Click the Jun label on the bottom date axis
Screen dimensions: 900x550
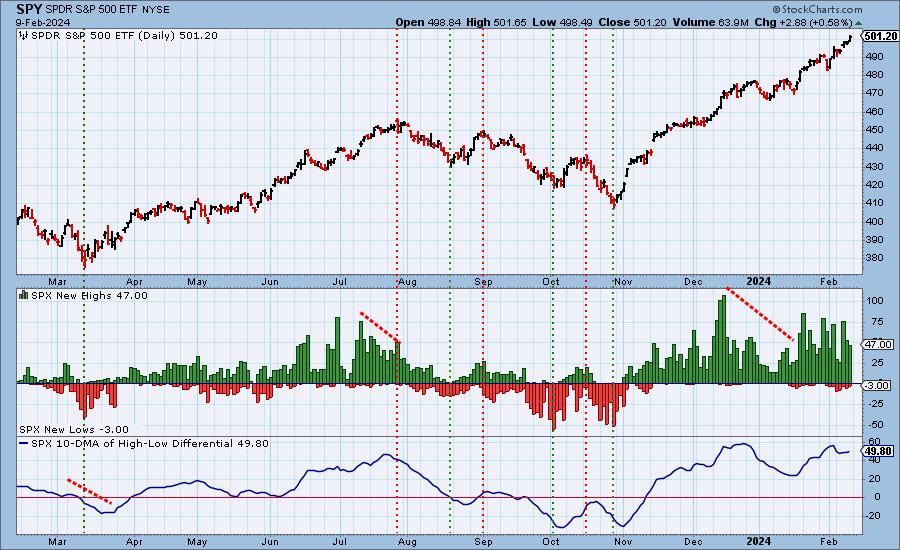pos(270,541)
